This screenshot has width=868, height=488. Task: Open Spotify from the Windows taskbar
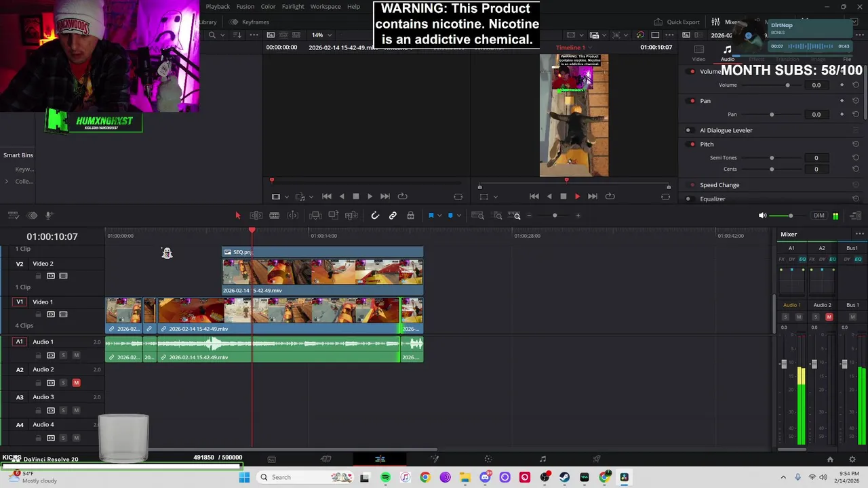pos(385,478)
